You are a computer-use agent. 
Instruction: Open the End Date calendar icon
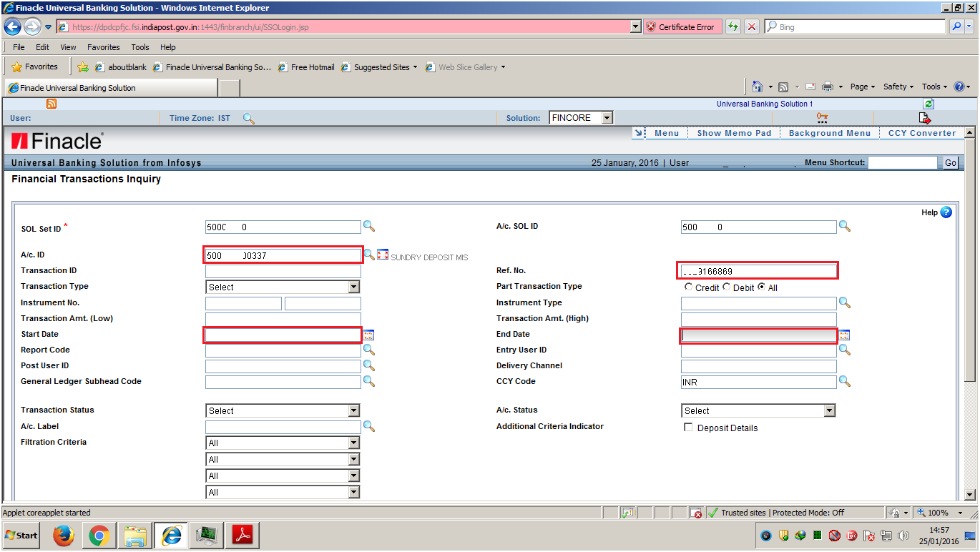(845, 334)
